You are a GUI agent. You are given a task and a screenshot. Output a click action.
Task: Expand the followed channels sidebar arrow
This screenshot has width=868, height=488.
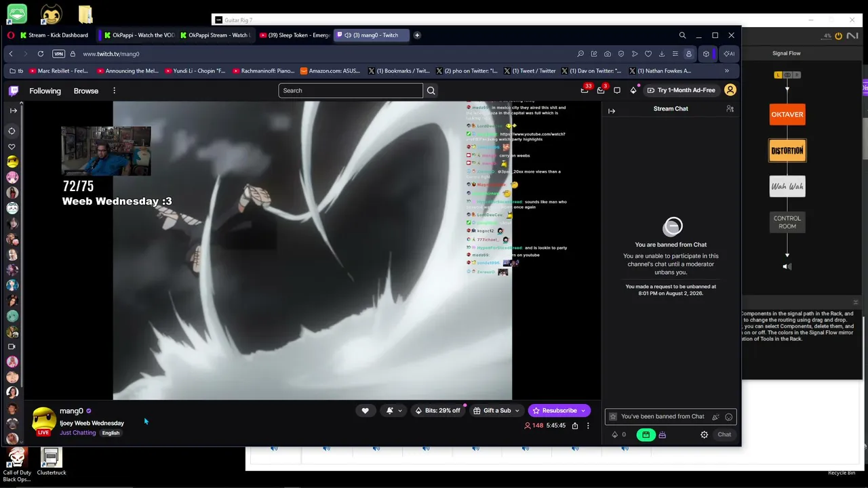point(13,110)
